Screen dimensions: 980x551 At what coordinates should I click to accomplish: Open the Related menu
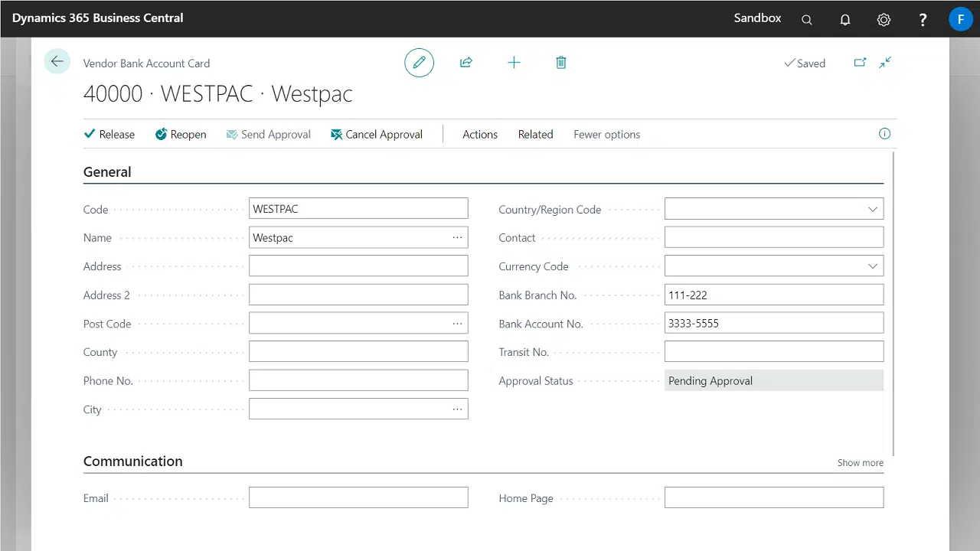pyautogui.click(x=535, y=135)
